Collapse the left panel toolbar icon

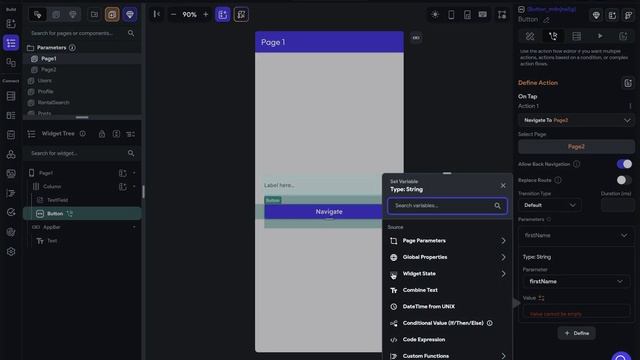pyautogui.click(x=157, y=14)
